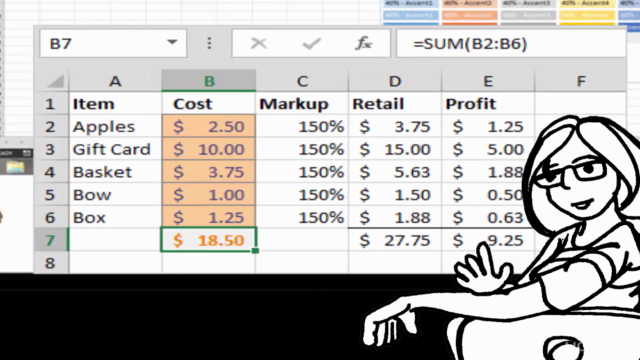Click the retail cell showing $ 5.63
The height and width of the screenshot is (360, 640).
point(395,172)
